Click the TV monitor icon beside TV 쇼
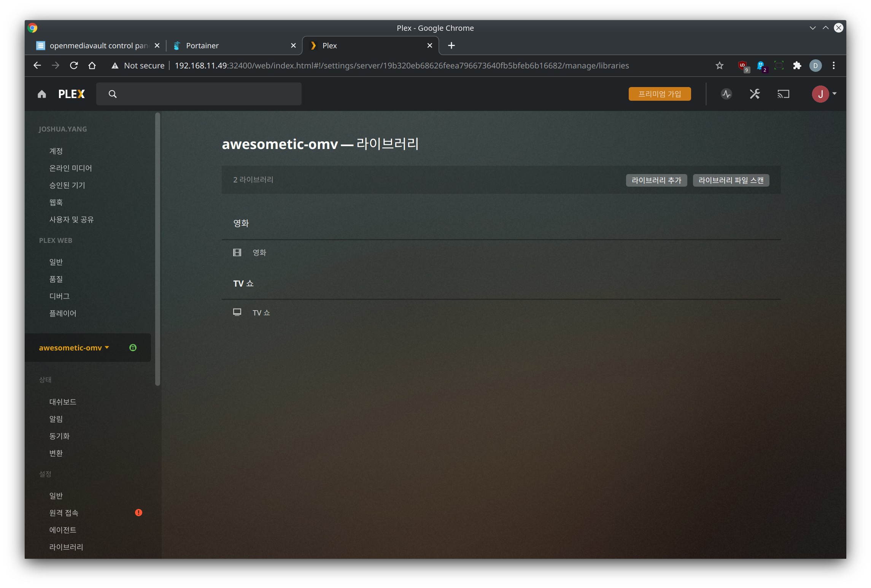The width and height of the screenshot is (871, 588). pos(237,312)
